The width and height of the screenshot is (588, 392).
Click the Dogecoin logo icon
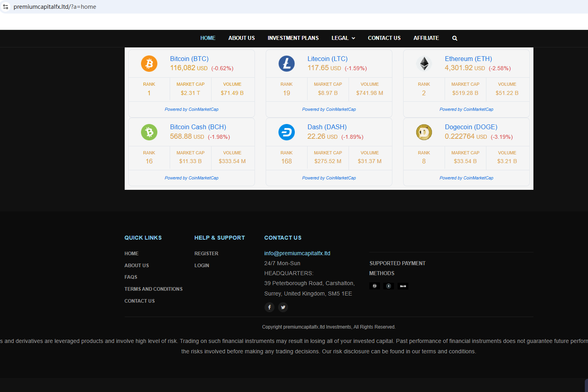(x=424, y=132)
